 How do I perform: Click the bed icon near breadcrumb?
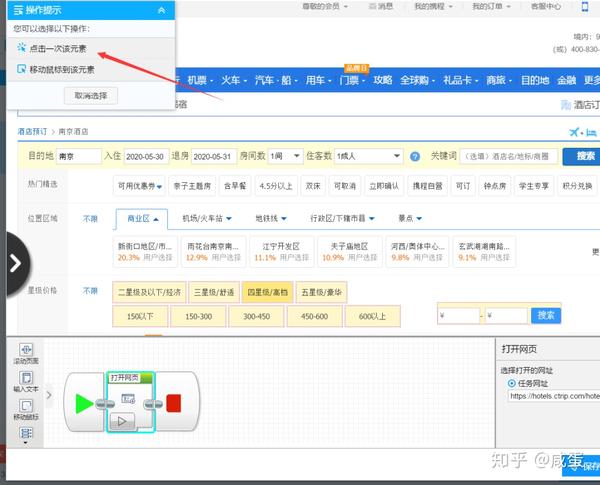tap(591, 132)
